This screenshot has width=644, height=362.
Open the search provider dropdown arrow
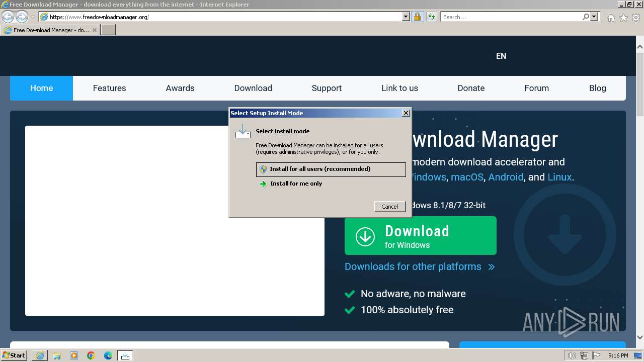point(594,17)
